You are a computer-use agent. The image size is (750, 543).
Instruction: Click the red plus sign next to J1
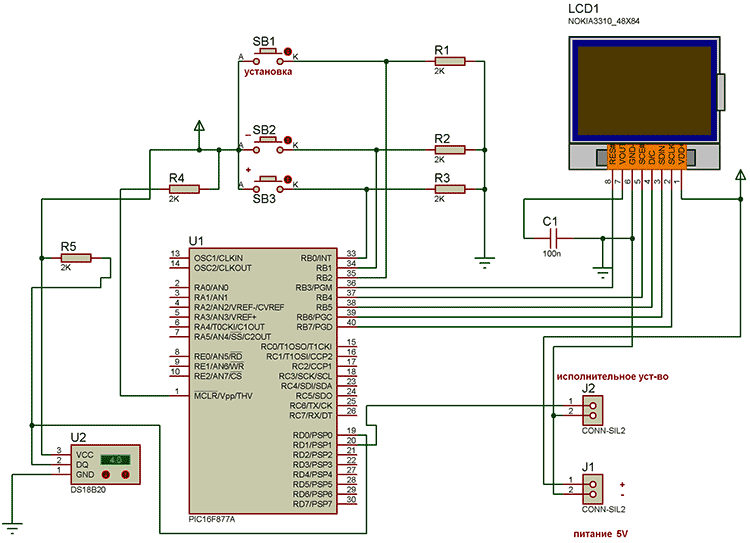(x=622, y=485)
